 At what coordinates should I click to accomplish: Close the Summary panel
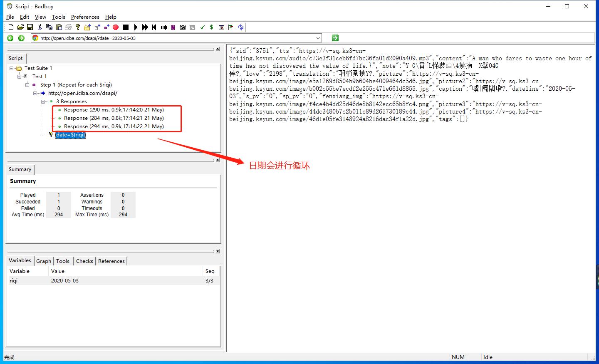pos(218,160)
